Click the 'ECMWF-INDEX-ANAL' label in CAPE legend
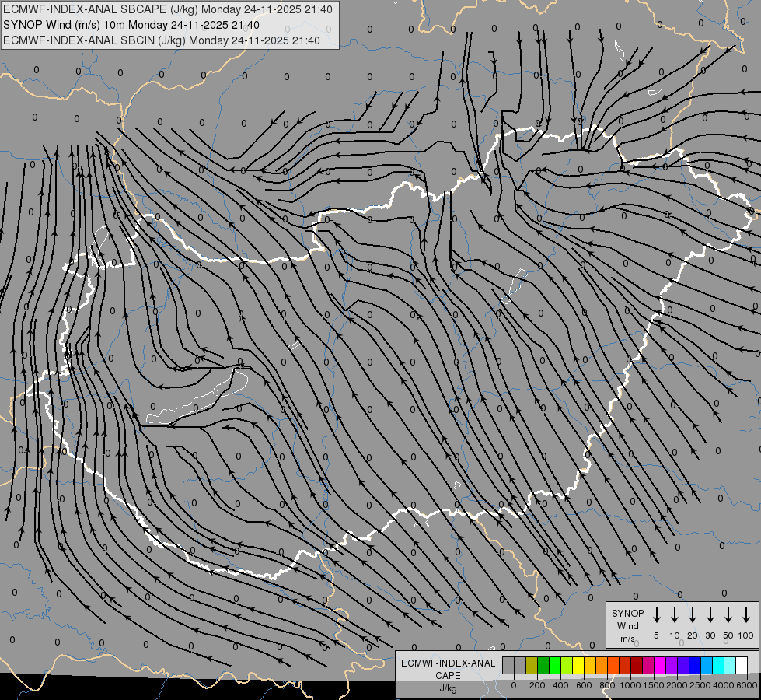Viewport: 761px width, 700px height. (448, 663)
